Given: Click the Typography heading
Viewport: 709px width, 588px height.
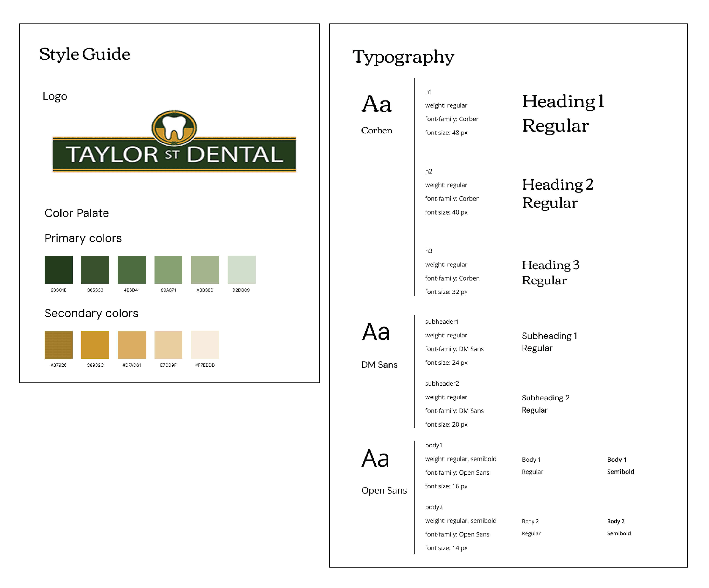Looking at the screenshot, I should click(x=403, y=57).
